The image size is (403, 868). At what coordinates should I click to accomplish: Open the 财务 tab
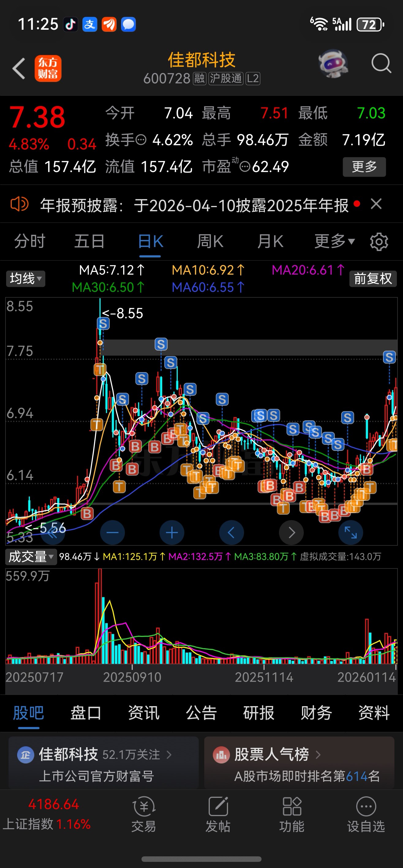click(x=316, y=713)
